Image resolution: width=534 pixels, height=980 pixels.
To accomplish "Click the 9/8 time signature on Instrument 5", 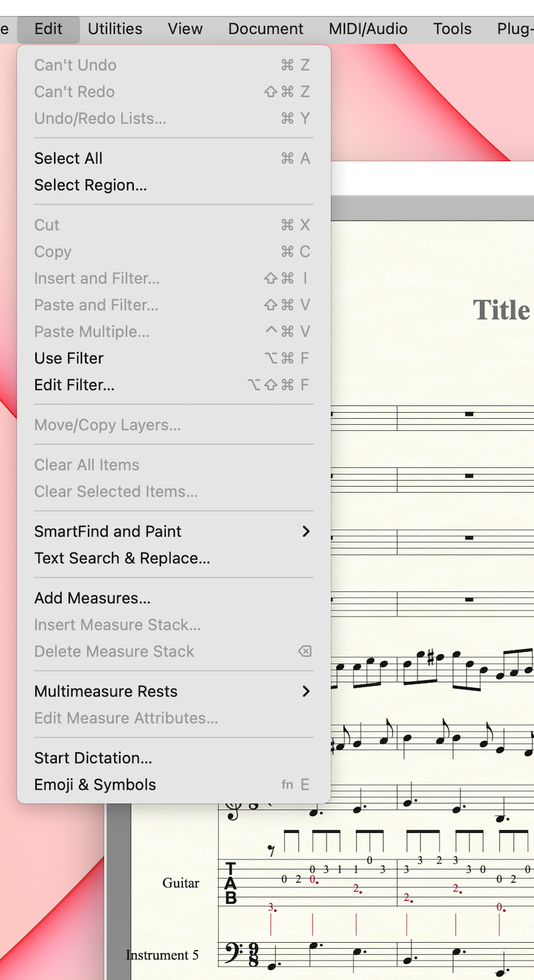I will pyautogui.click(x=253, y=955).
